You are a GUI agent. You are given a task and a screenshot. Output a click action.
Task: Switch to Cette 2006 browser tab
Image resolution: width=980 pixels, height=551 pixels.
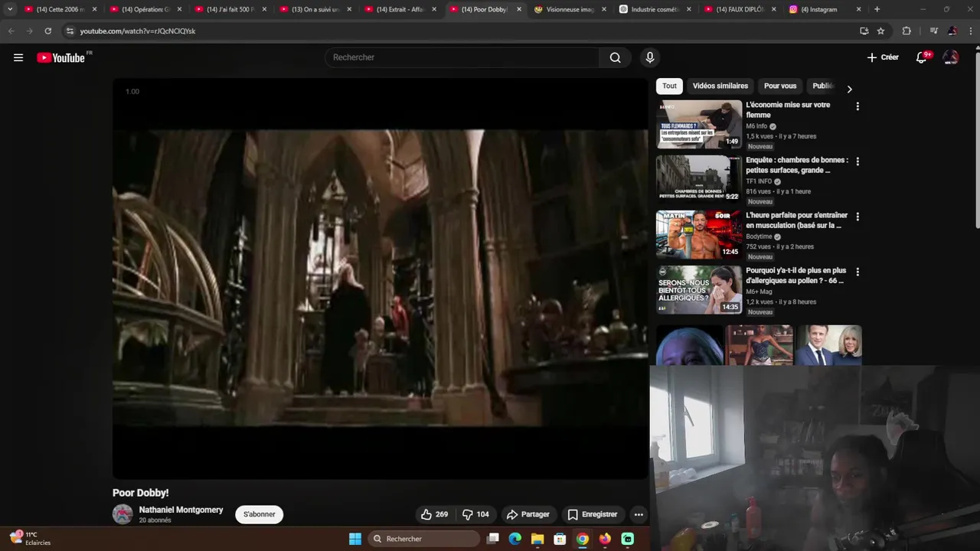pos(60,9)
